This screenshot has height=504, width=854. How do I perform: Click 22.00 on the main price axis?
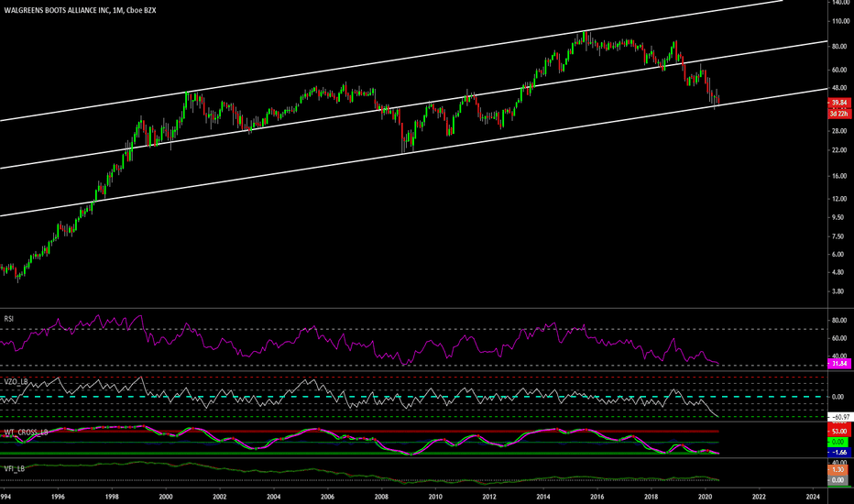click(x=839, y=150)
